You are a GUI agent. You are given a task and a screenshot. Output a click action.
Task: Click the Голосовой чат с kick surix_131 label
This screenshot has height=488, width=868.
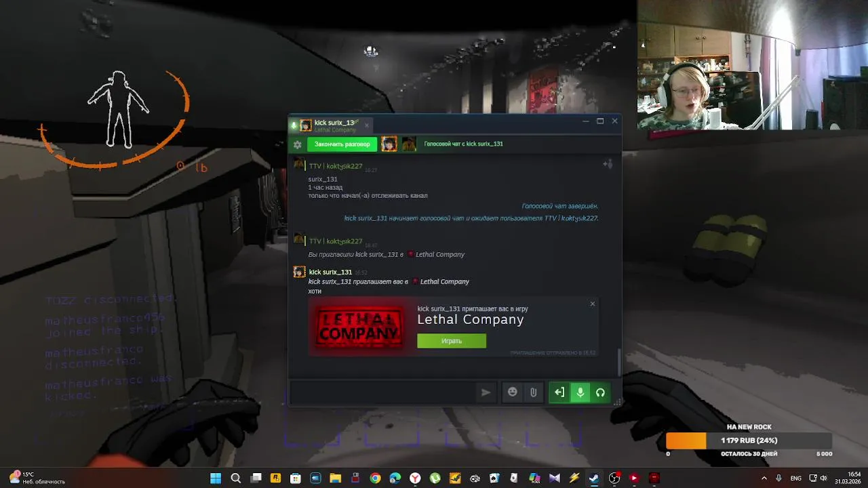pyautogui.click(x=463, y=144)
